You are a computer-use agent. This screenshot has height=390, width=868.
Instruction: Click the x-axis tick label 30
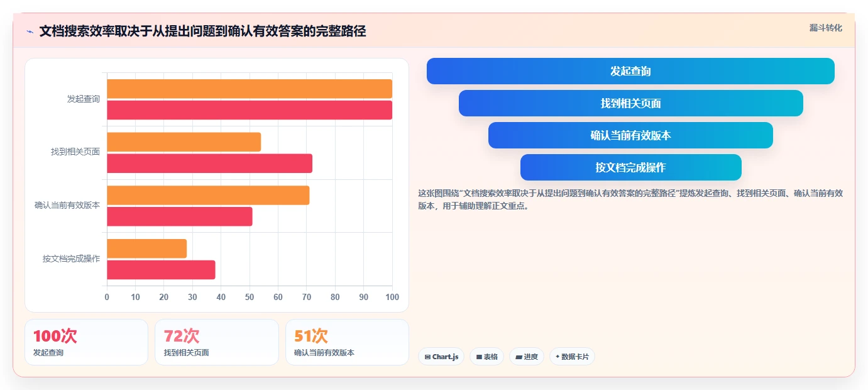pyautogui.click(x=192, y=297)
